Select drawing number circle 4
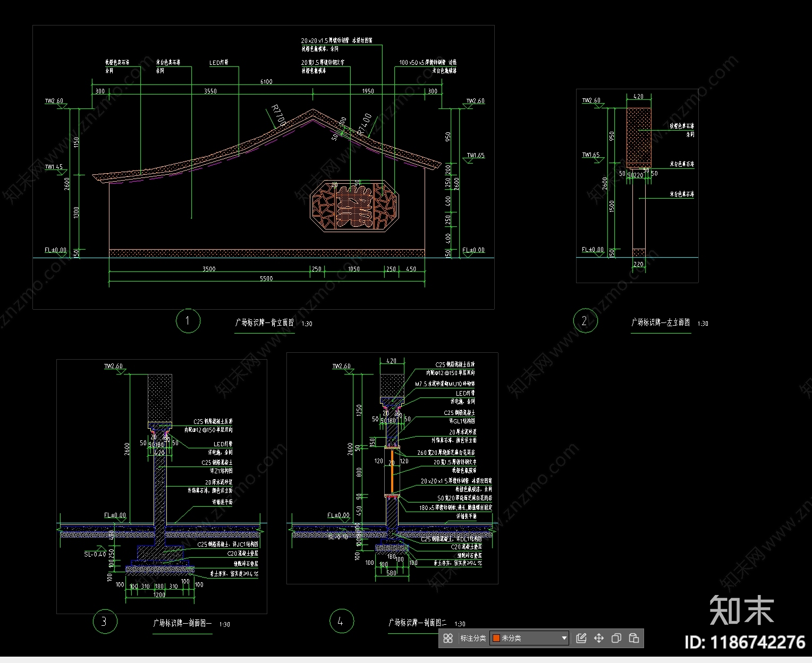Image resolution: width=812 pixels, height=663 pixels. coord(342,620)
